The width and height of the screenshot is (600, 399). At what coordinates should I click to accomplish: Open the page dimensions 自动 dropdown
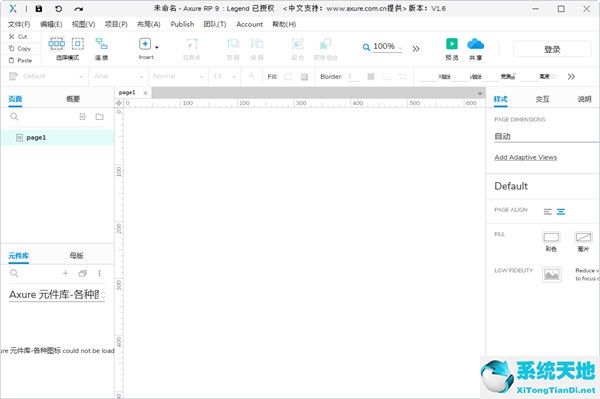(546, 136)
